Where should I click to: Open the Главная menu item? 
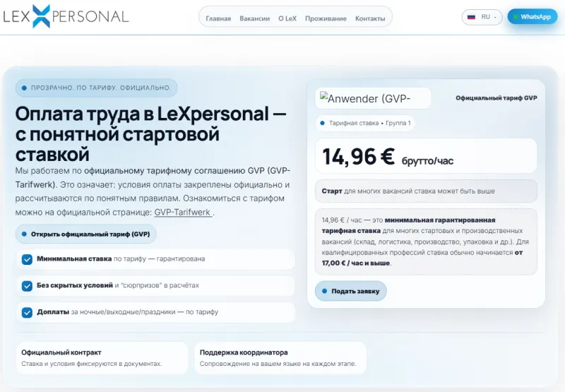[x=218, y=18]
